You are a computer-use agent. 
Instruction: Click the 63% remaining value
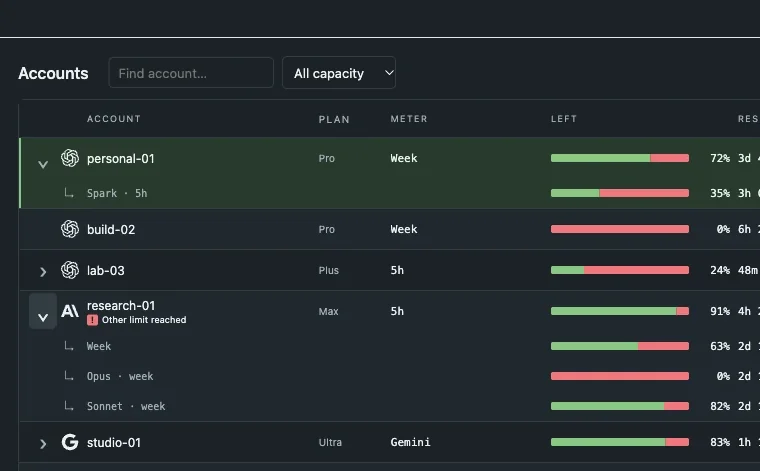click(720, 346)
